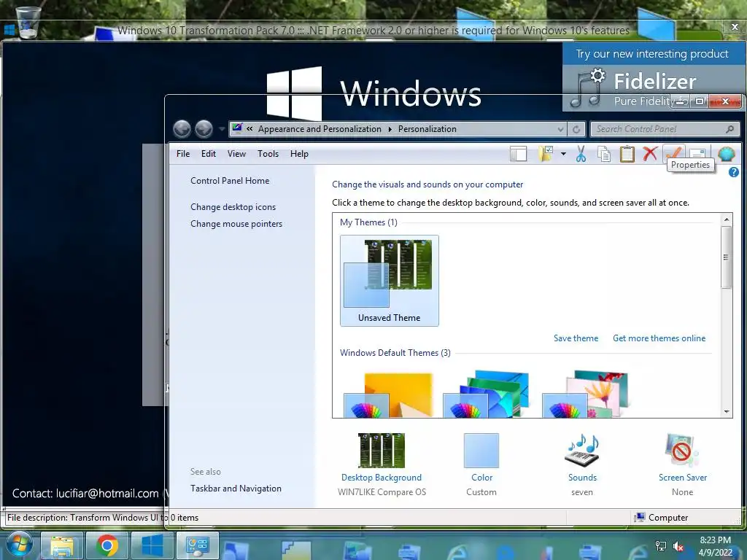Go to Control Panel Home
The width and height of the screenshot is (747, 560).
tap(230, 181)
